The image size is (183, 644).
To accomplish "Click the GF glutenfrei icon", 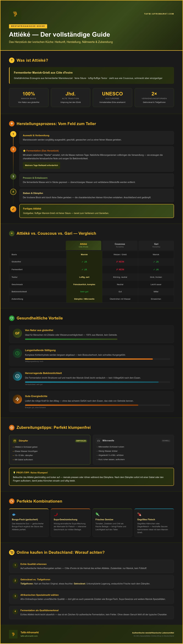I will (x=17, y=333).
